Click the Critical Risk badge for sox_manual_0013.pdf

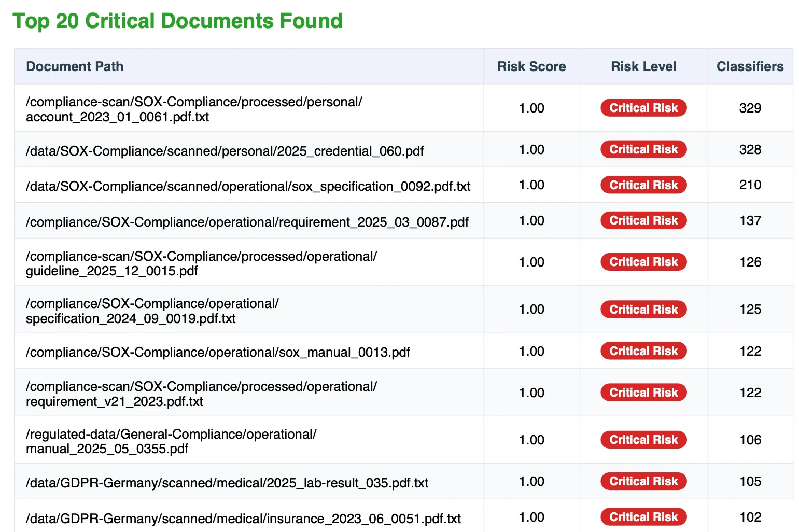[x=643, y=351]
